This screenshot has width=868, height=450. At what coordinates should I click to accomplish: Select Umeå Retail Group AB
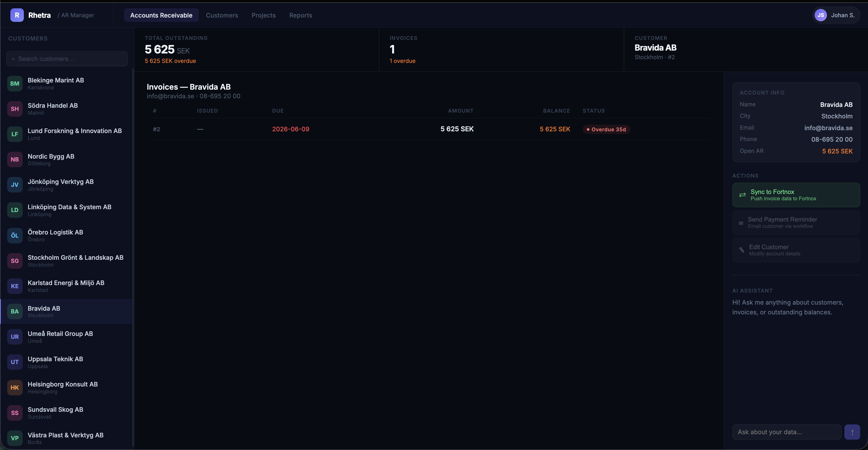(x=66, y=337)
